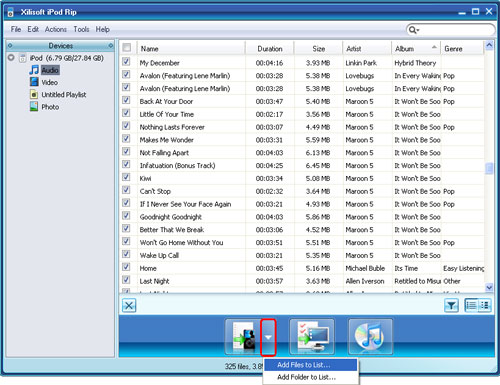Select the 'Infatuation (Bonus Track)' row
This screenshot has width=500, height=385.
click(x=302, y=166)
